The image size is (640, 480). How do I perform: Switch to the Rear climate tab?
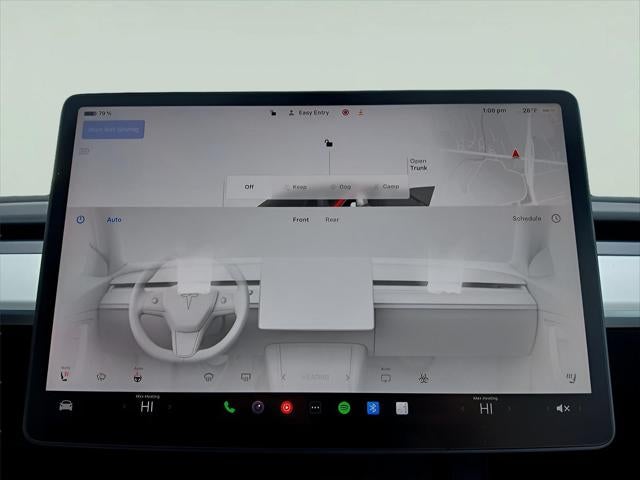tap(332, 219)
